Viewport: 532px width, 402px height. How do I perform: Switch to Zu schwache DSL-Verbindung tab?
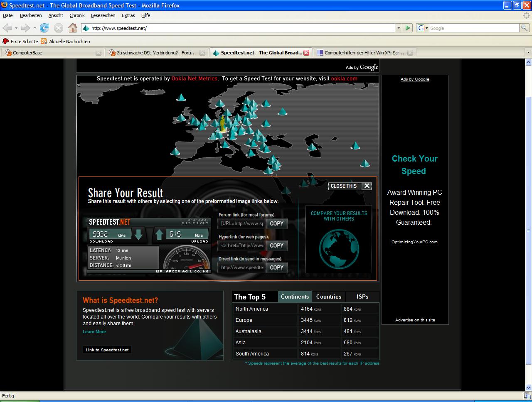pos(157,53)
